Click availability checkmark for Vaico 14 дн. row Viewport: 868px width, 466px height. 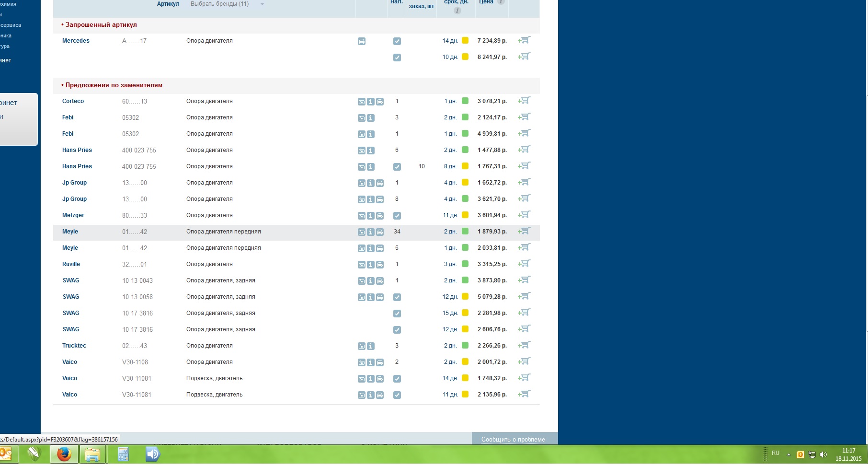coord(397,379)
